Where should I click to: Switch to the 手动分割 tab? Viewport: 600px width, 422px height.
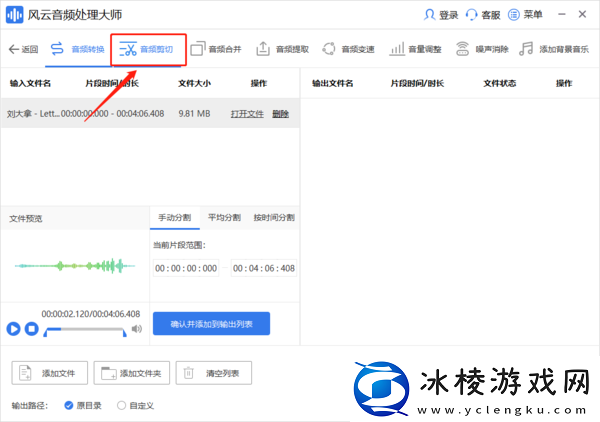click(x=174, y=218)
